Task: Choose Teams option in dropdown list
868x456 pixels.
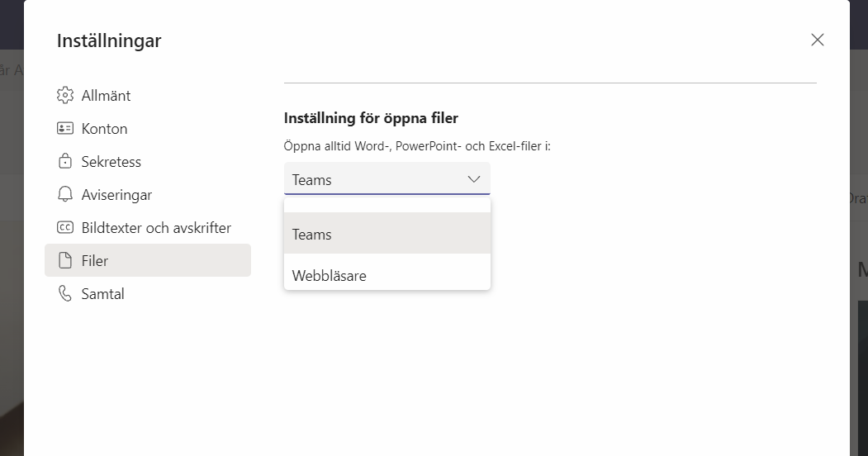Action: tap(387, 234)
